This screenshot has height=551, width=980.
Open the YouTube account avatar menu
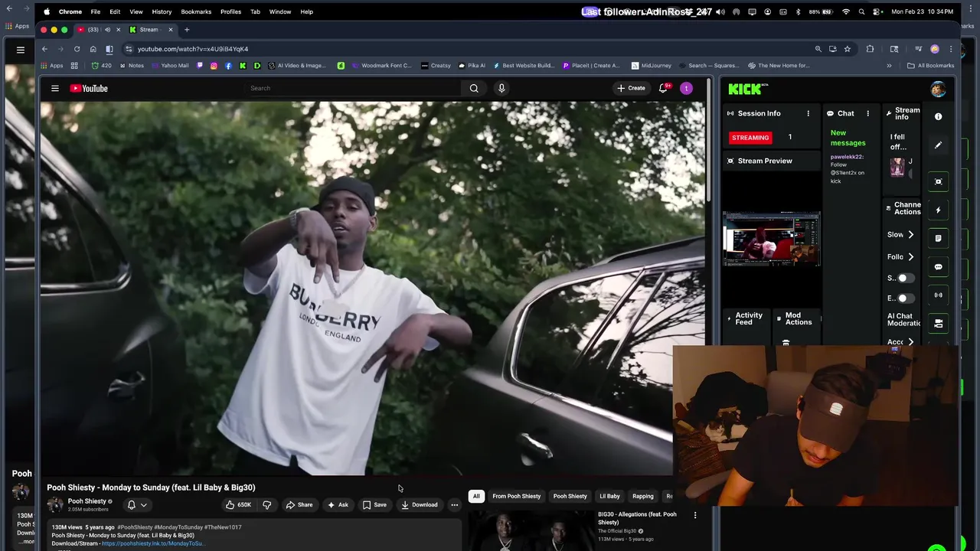(x=686, y=88)
